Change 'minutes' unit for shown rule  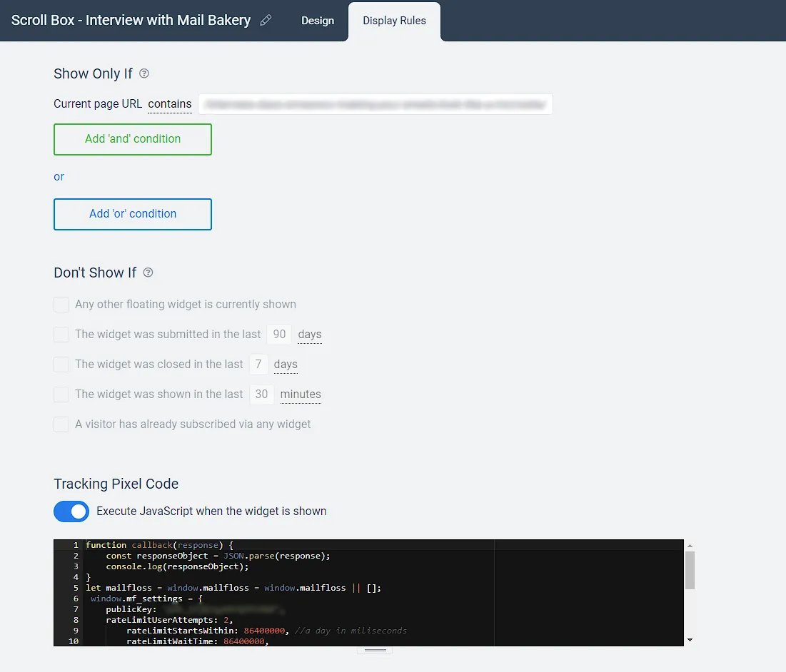301,394
